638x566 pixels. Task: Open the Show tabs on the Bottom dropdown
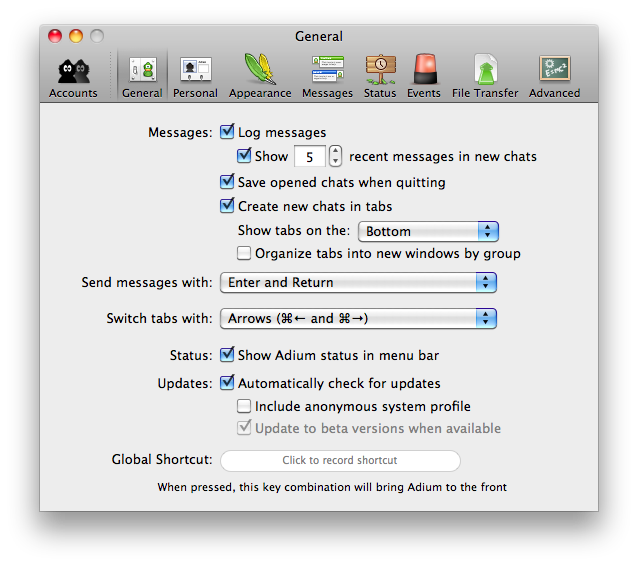(428, 232)
